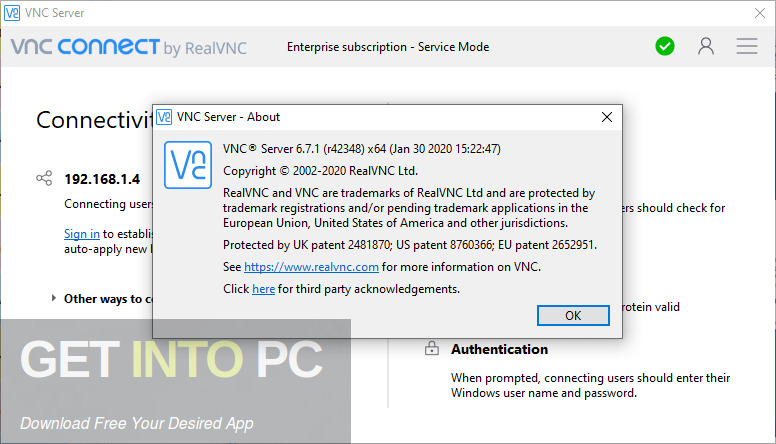Screen dimensions: 776x444
Task: Click the VNC logo in About dialog
Action: pyautogui.click(x=188, y=165)
